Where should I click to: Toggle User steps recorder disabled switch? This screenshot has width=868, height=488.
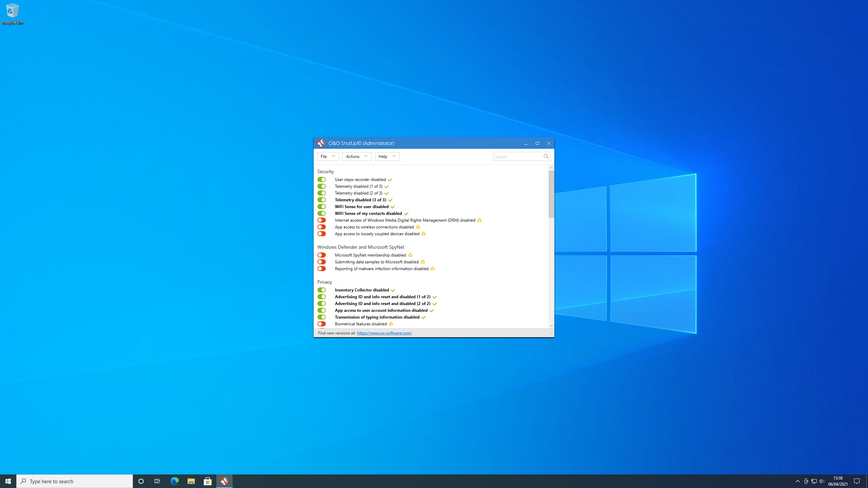321,180
